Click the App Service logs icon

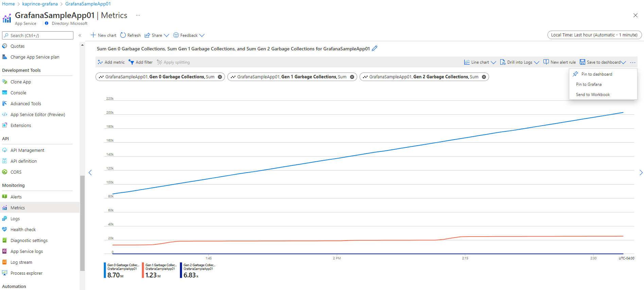5,251
